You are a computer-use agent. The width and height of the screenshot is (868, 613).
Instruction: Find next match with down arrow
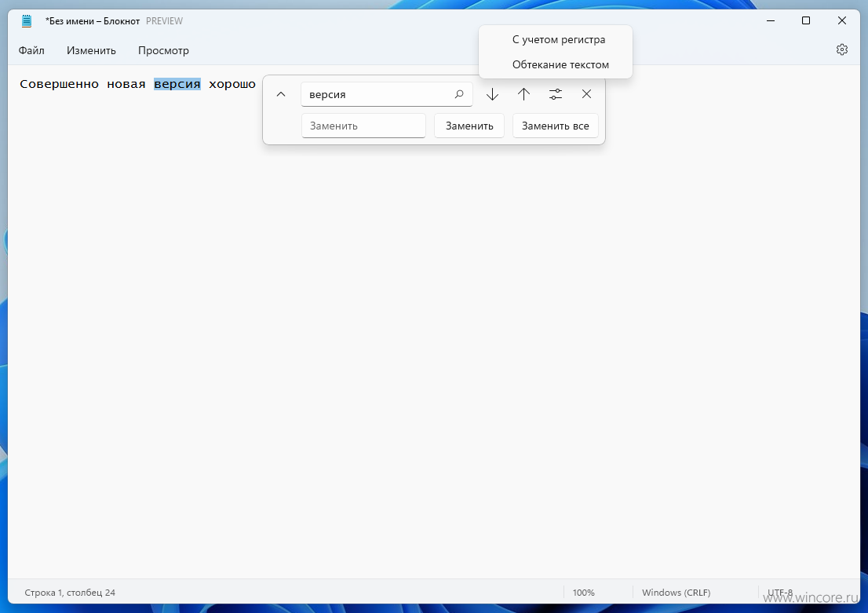tap(492, 94)
